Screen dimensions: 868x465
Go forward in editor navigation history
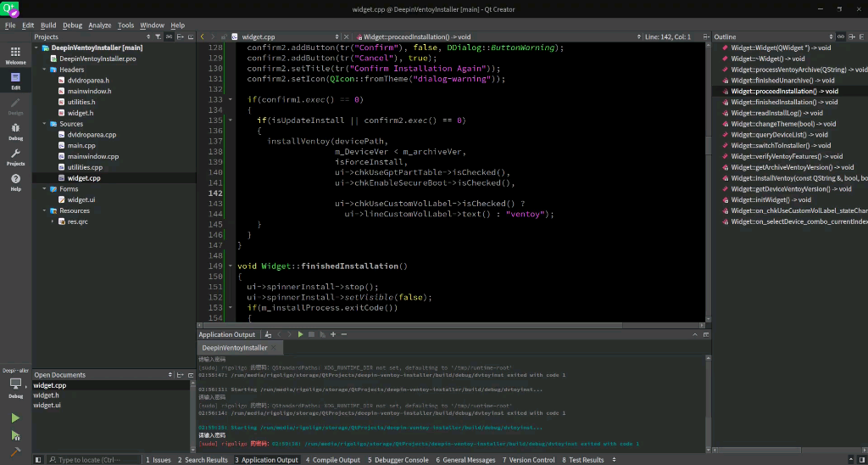(x=213, y=36)
